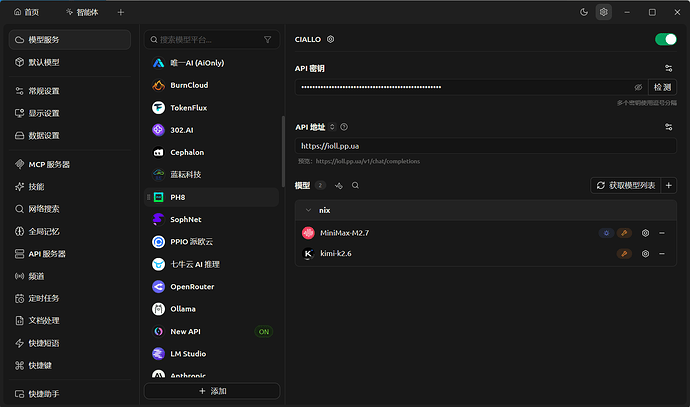Click kimi-k2.6 tool-use tag icon
This screenshot has width=690, height=407.
tap(624, 253)
